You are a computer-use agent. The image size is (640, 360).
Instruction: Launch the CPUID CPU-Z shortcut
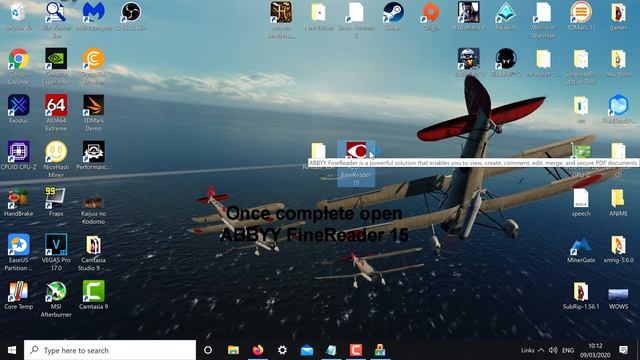click(x=18, y=156)
